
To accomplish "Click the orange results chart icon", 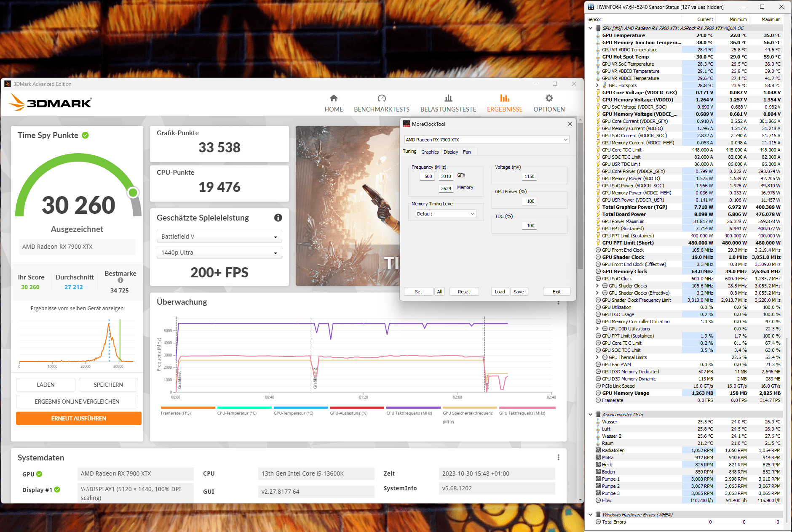I will (505, 98).
